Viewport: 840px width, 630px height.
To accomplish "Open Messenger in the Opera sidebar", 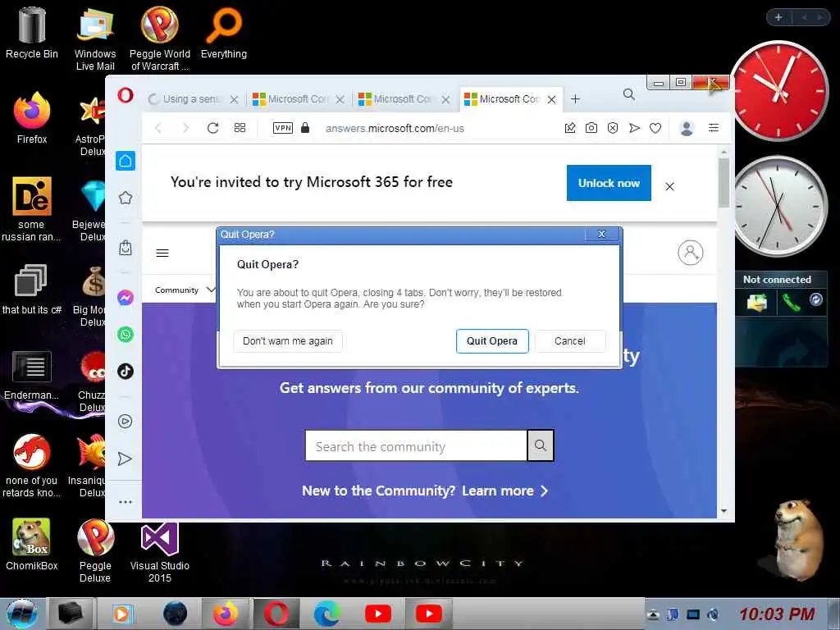I will 126,297.
